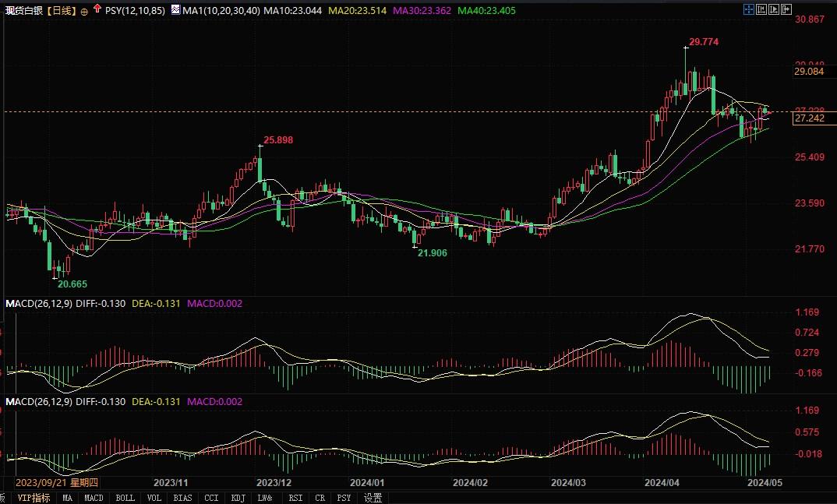Image resolution: width=837 pixels, height=504 pixels.
Task: Switch to the RSI indicator tab
Action: 295,498
